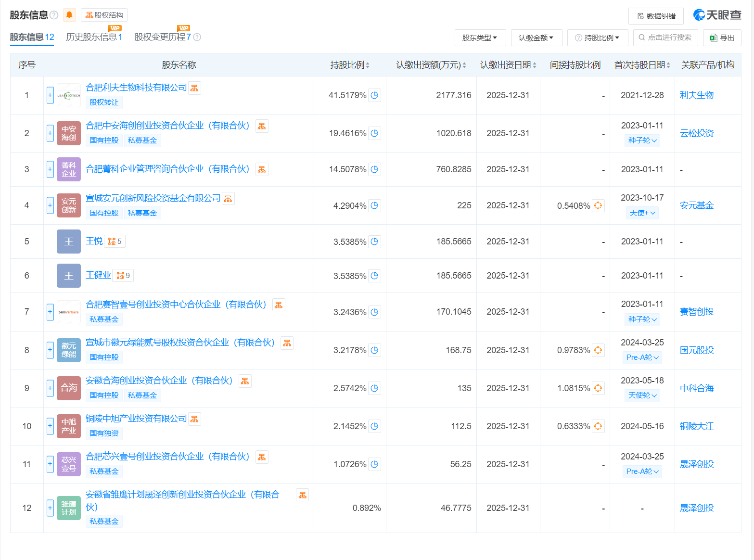
Task: Click pie chart icon beside 14.5078%
Action: [374, 169]
